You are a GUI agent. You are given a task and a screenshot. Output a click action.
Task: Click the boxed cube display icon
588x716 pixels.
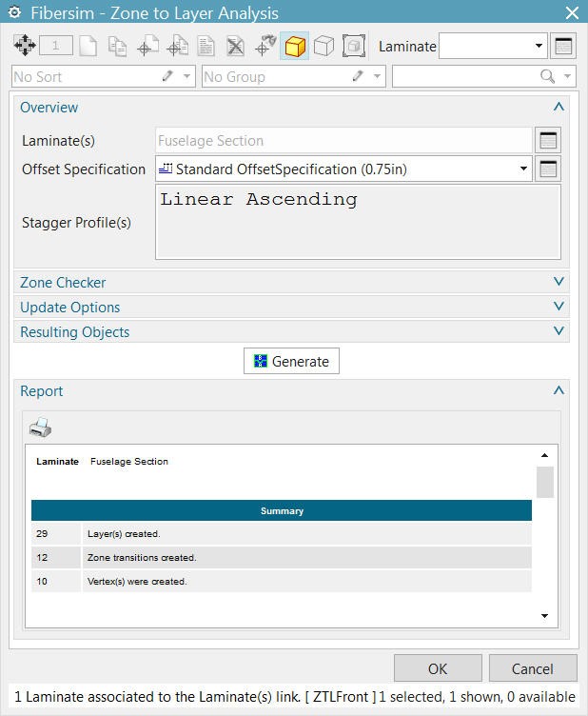pos(354,46)
